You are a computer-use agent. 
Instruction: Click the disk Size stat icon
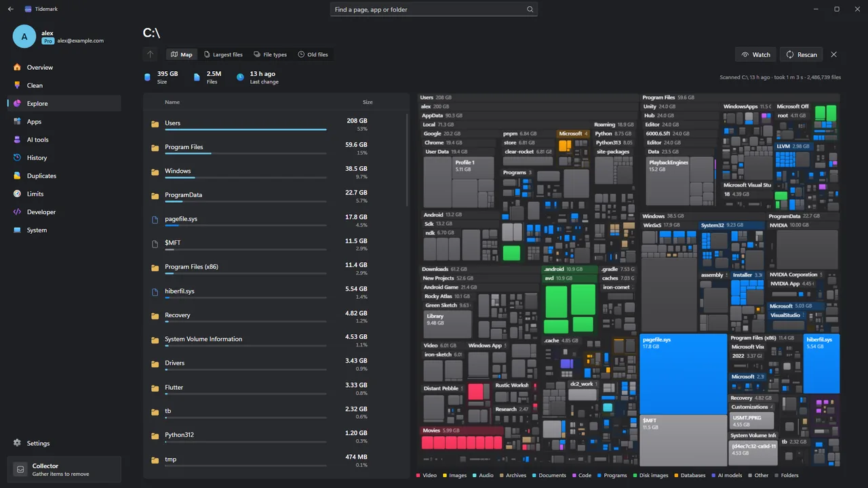click(x=147, y=77)
